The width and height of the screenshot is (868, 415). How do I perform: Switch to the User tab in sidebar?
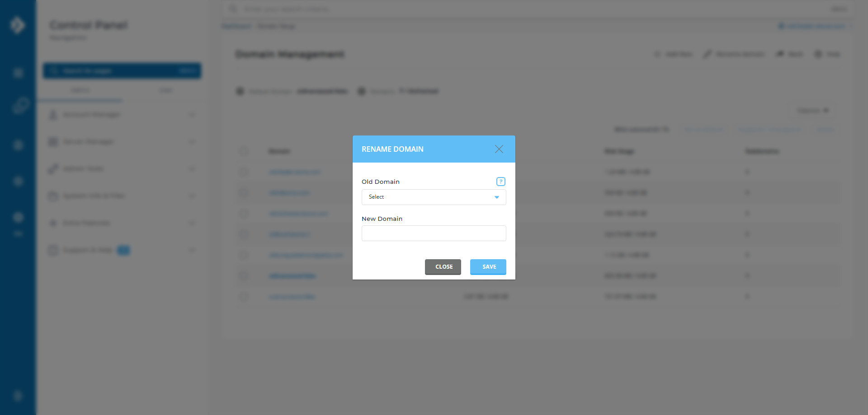click(166, 90)
